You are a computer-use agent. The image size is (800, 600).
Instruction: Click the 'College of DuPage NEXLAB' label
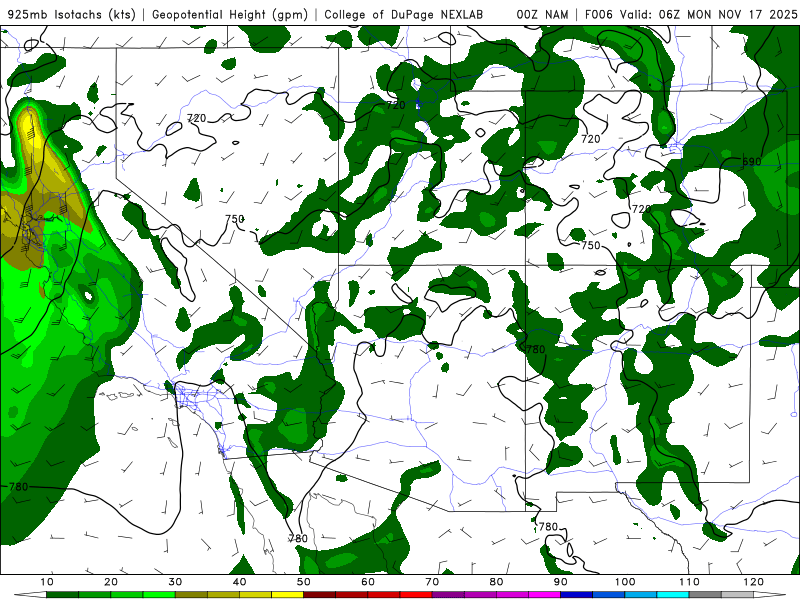click(404, 15)
